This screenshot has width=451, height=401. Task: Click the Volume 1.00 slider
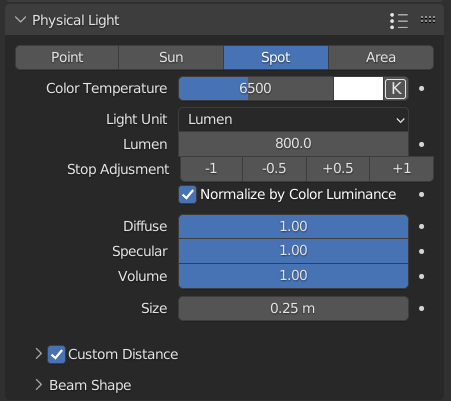(x=293, y=276)
